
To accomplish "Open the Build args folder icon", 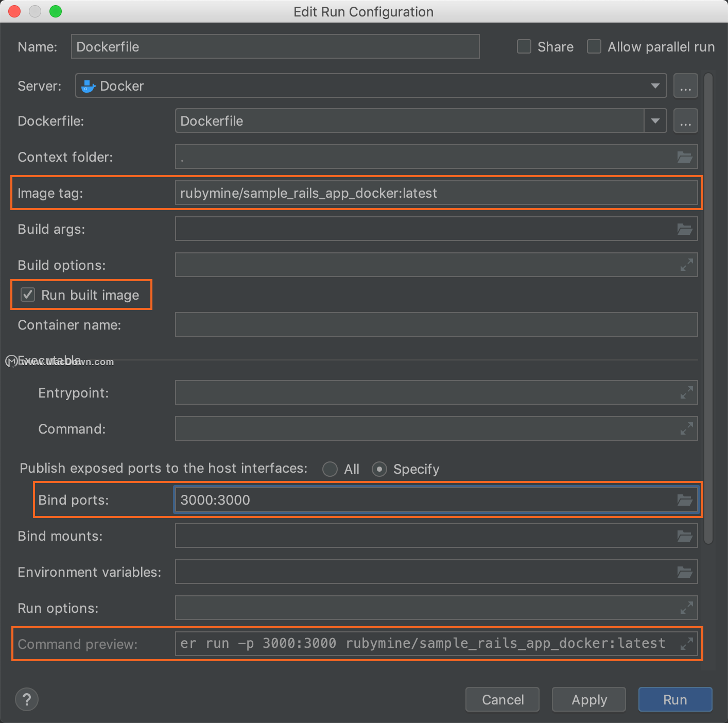I will (684, 229).
